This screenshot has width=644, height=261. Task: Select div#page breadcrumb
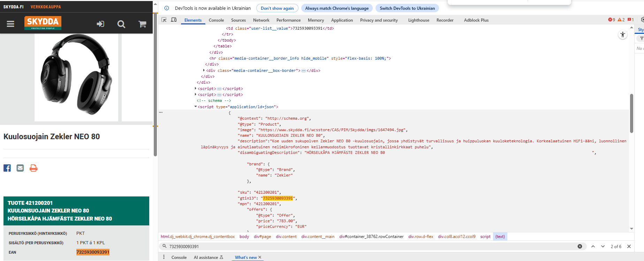[x=262, y=237]
